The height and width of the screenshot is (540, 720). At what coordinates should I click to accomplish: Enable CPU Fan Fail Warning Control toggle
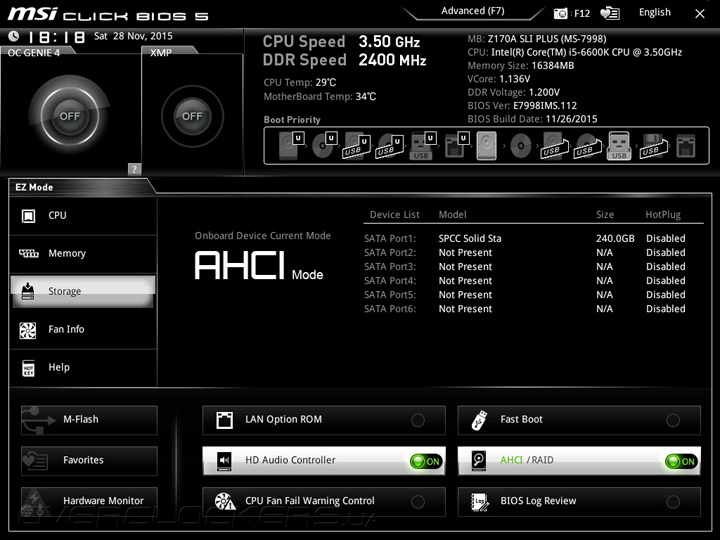click(x=418, y=502)
